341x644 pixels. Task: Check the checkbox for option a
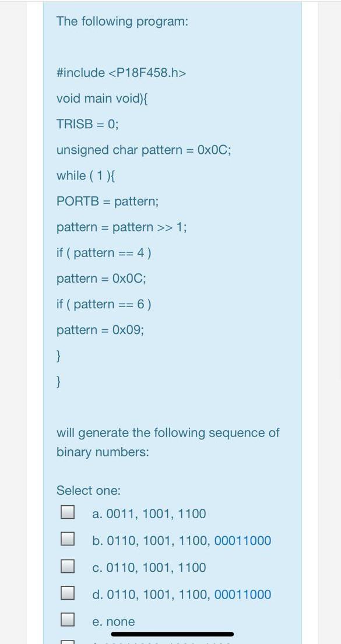coord(67,512)
